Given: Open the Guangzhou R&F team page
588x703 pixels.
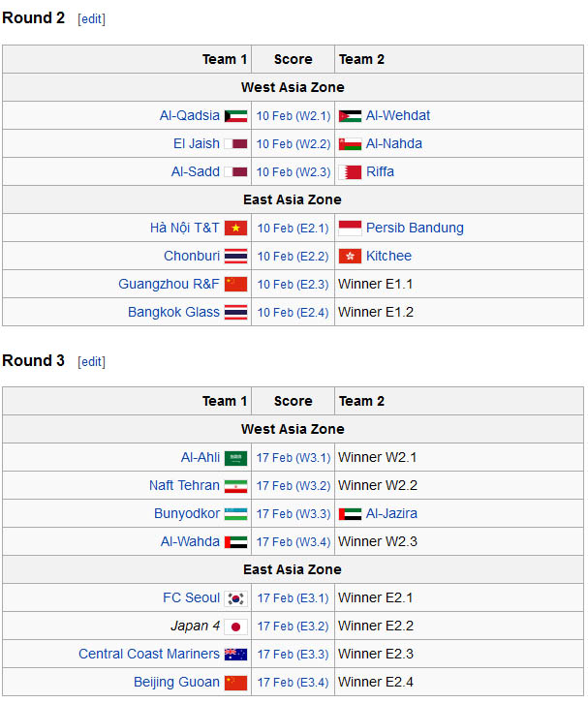Looking at the screenshot, I should [x=169, y=284].
